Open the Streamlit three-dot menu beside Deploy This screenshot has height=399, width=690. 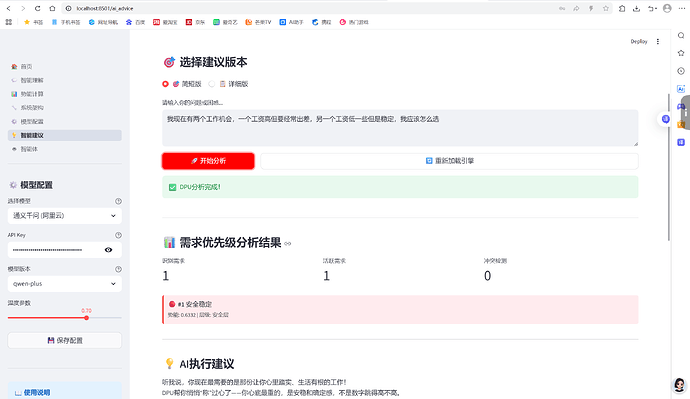(658, 41)
